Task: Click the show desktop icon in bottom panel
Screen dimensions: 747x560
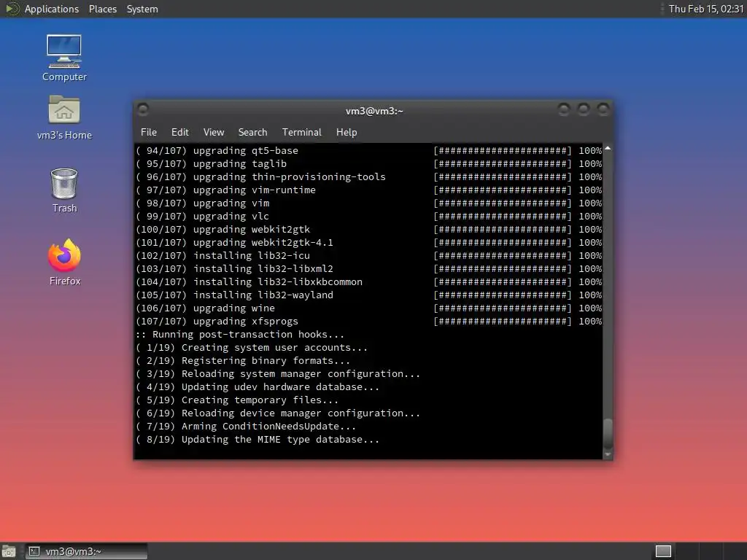Action: 9,551
